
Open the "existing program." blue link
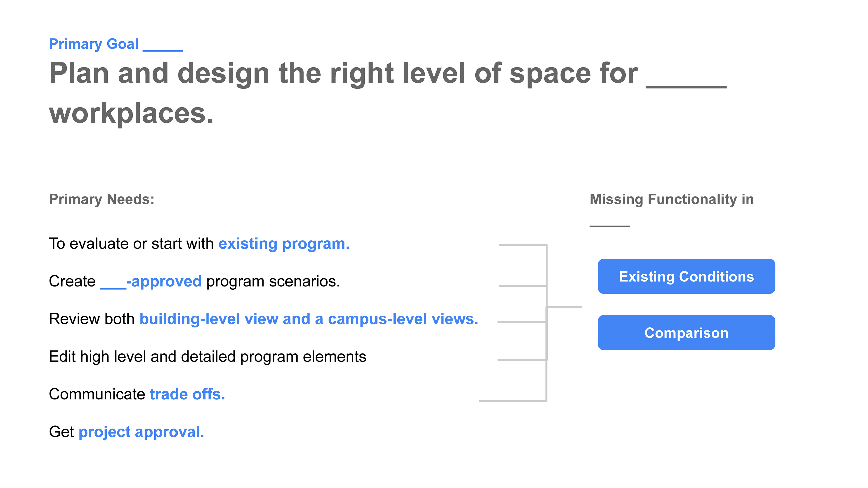tap(284, 244)
